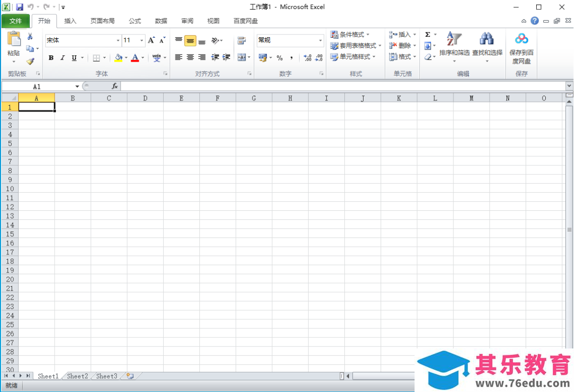Click the insert new worksheet icon
Viewport: 574px width, 392px height.
tap(130, 376)
